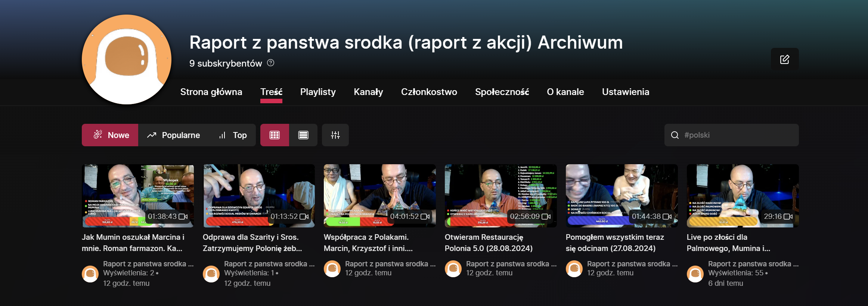Screen dimensions: 868x306
Task: Switch to list view layout
Action: (x=303, y=135)
